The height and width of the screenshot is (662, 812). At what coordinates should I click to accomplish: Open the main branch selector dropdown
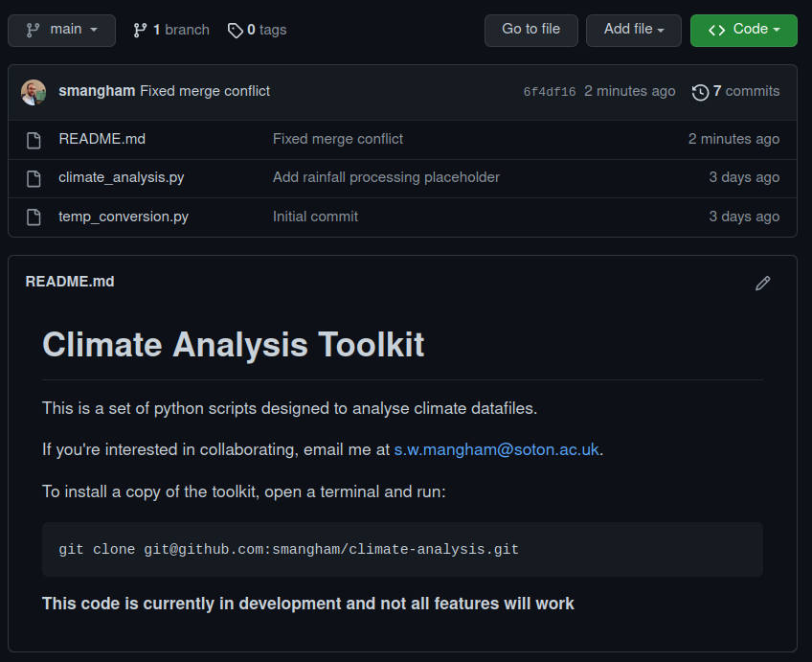coord(61,30)
